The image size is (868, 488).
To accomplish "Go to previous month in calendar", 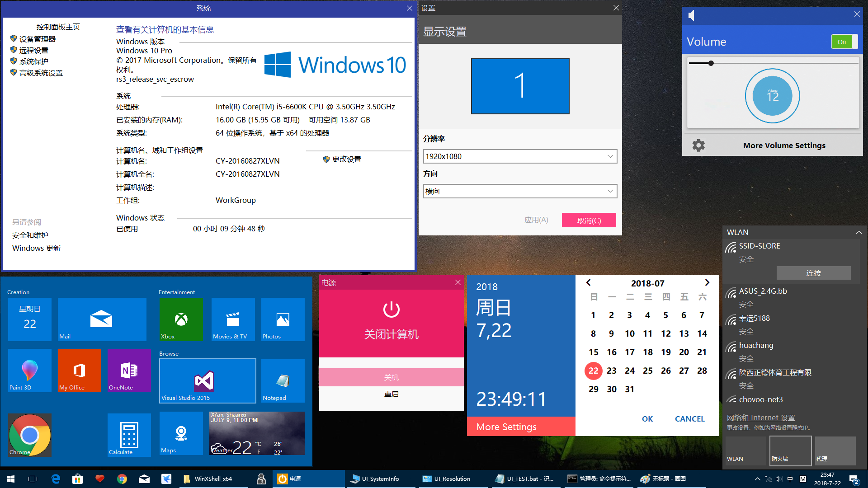I will [589, 282].
